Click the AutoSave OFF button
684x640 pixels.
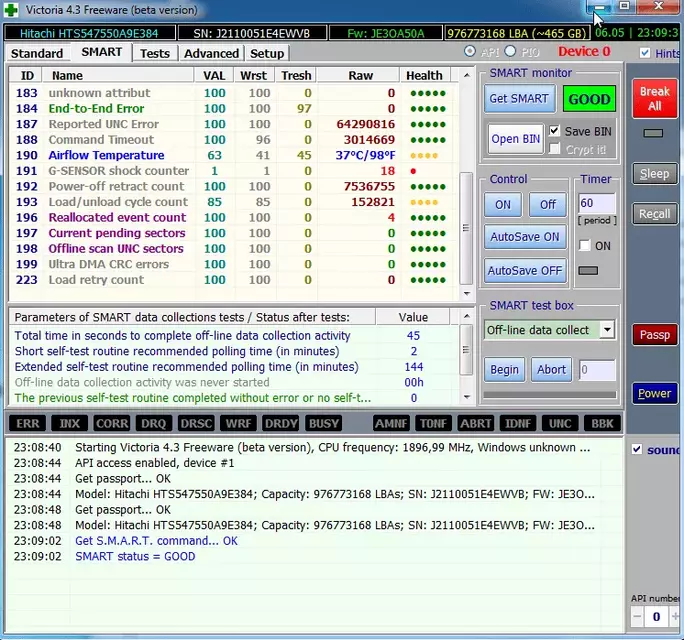(x=525, y=271)
